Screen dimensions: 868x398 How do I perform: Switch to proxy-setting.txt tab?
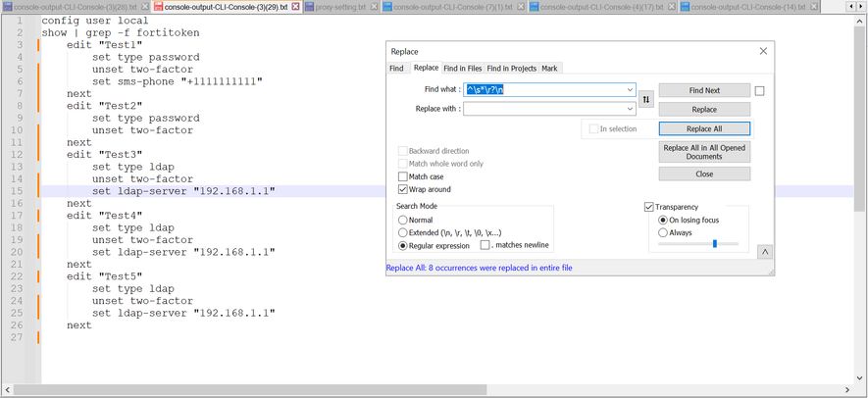pyautogui.click(x=340, y=7)
